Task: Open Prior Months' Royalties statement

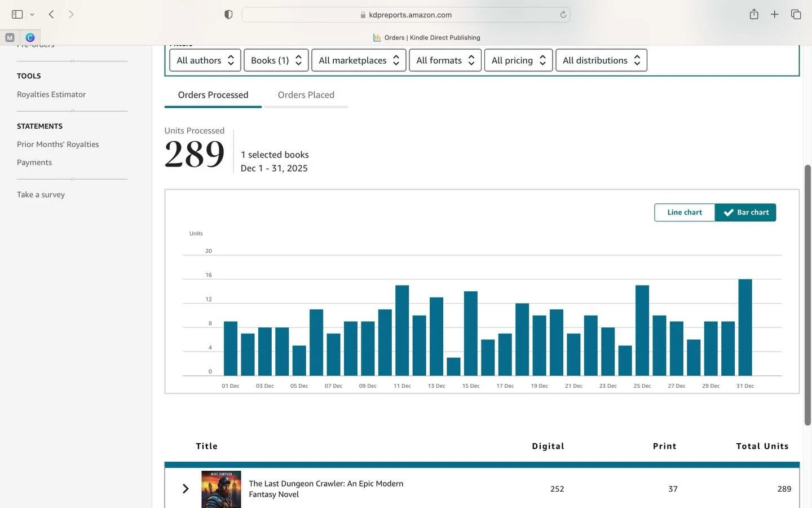Action: (58, 144)
